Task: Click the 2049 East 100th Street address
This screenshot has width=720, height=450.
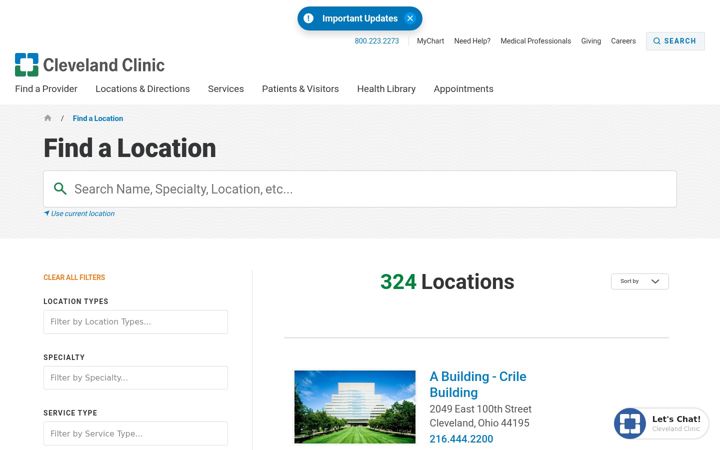Action: click(480, 409)
